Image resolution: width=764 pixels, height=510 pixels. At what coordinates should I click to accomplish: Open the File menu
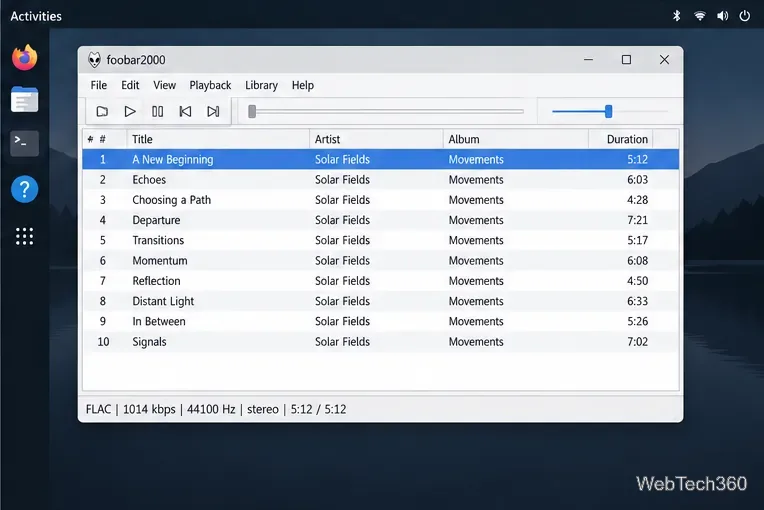point(98,85)
